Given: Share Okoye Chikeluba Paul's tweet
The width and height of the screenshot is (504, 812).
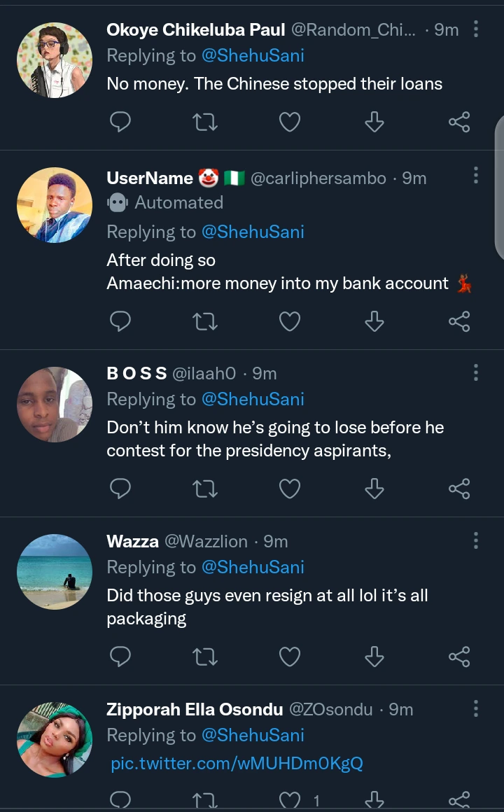Looking at the screenshot, I should [x=459, y=122].
